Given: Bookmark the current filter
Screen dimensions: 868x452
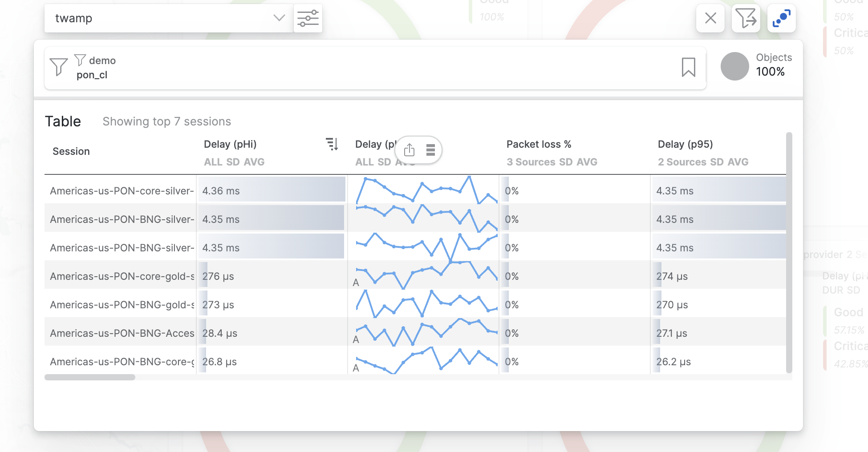Looking at the screenshot, I should click(688, 67).
